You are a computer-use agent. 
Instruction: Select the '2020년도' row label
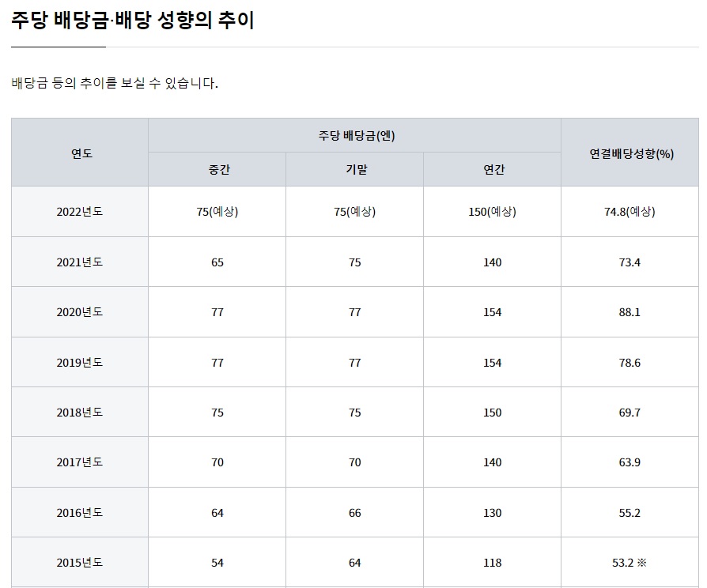point(80,312)
